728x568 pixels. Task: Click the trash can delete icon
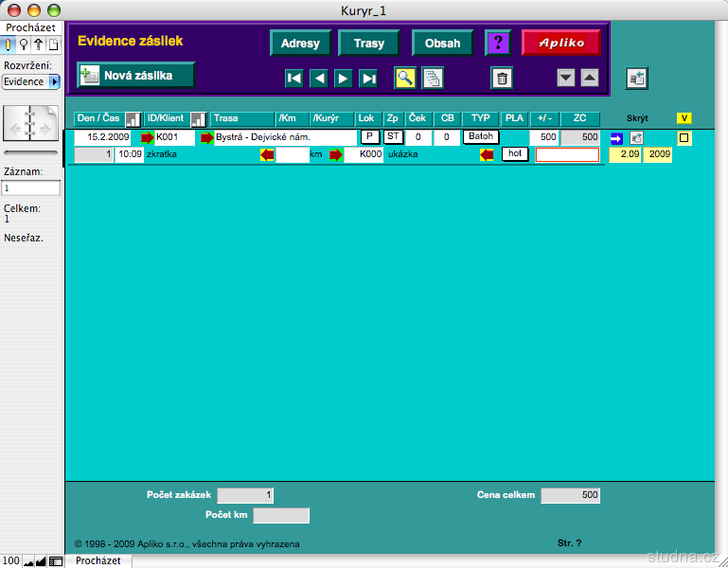(x=503, y=78)
